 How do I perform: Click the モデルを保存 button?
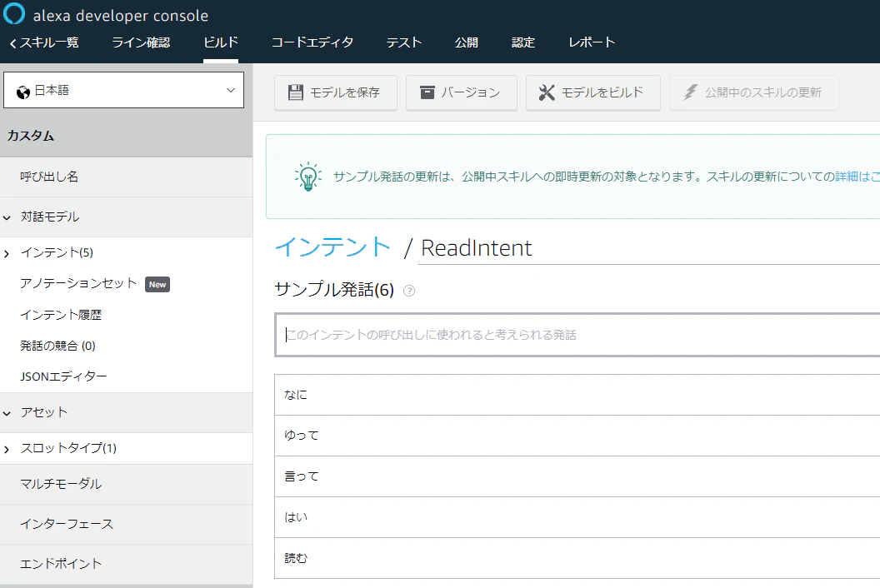pyautogui.click(x=336, y=92)
